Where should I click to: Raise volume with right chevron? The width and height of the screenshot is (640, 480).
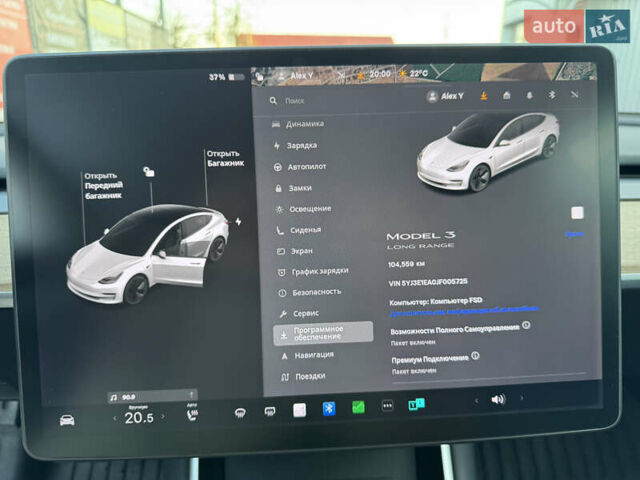click(522, 398)
